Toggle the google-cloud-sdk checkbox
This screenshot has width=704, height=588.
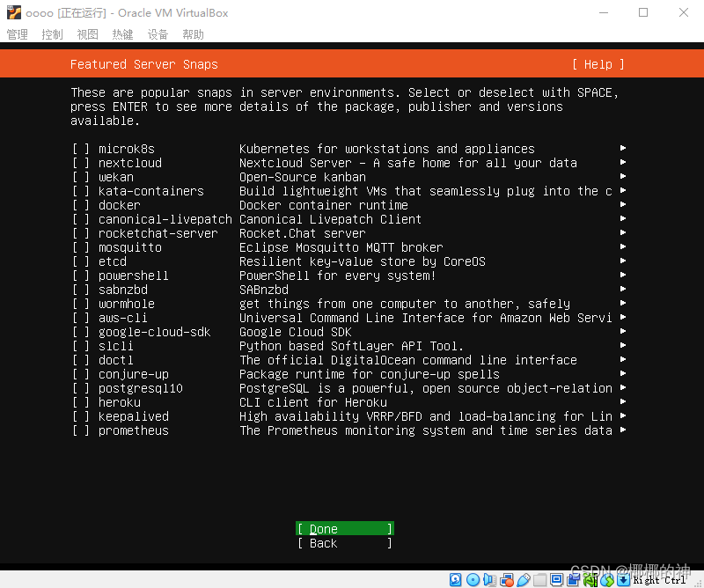[81, 332]
